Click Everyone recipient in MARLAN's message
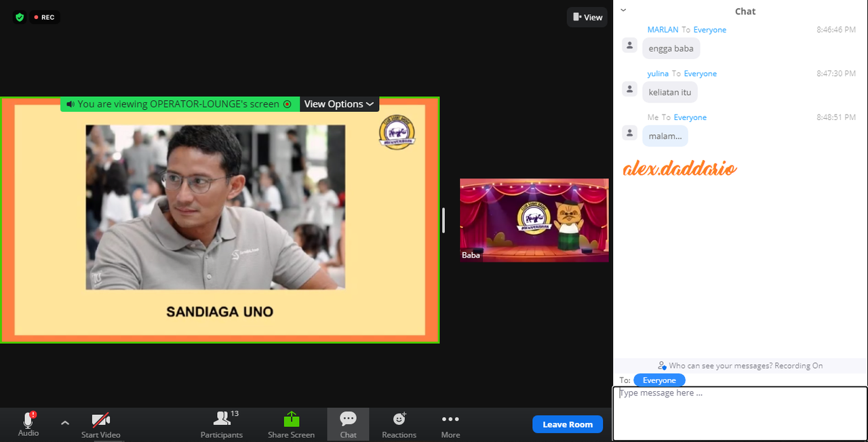 710,30
